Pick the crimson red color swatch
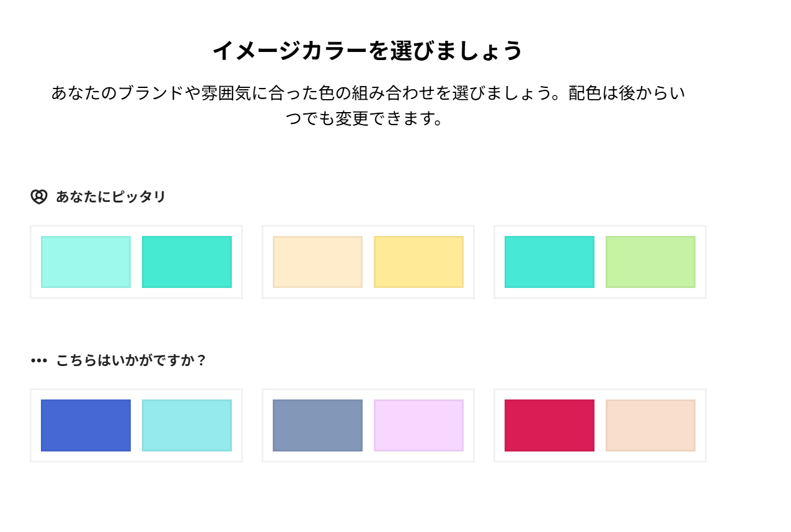 coord(549,425)
